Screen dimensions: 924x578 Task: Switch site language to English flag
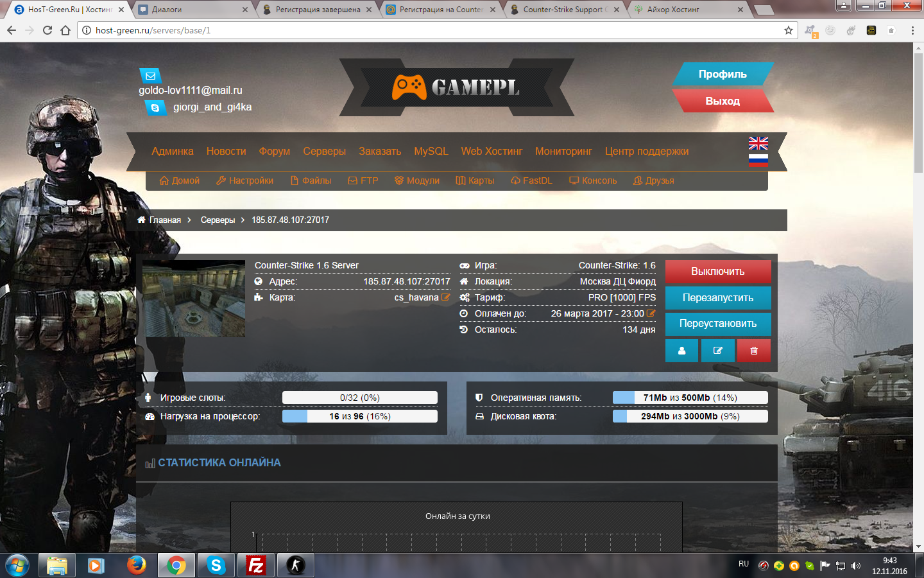[x=758, y=143]
